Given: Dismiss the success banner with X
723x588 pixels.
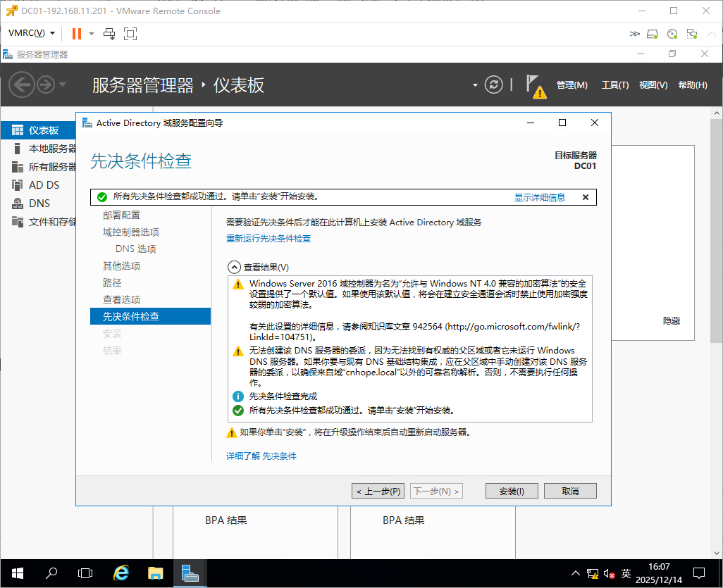Looking at the screenshot, I should [585, 197].
